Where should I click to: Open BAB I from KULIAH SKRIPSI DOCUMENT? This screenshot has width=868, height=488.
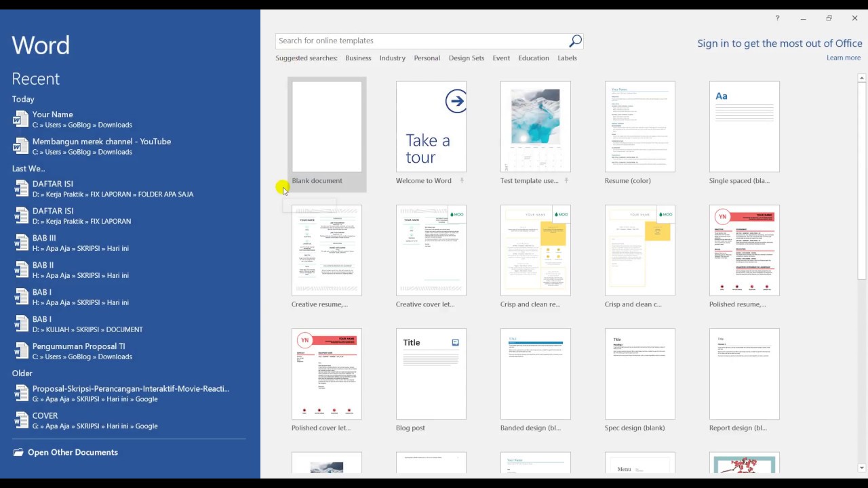(x=129, y=324)
